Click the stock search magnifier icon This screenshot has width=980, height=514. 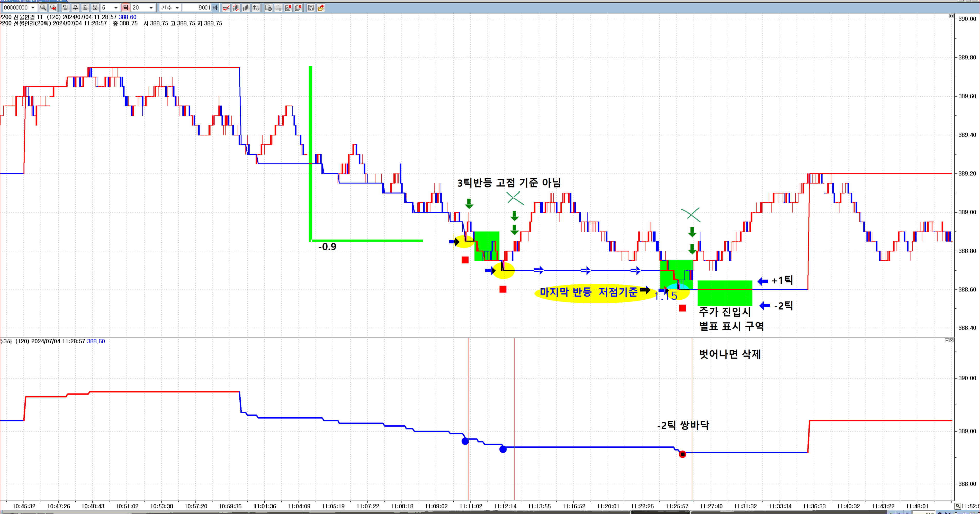(43, 8)
